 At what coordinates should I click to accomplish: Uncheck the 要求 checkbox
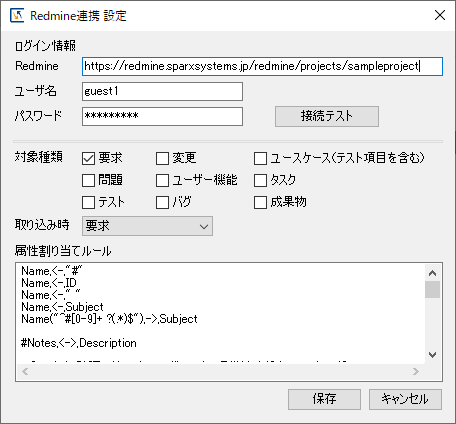coord(88,158)
